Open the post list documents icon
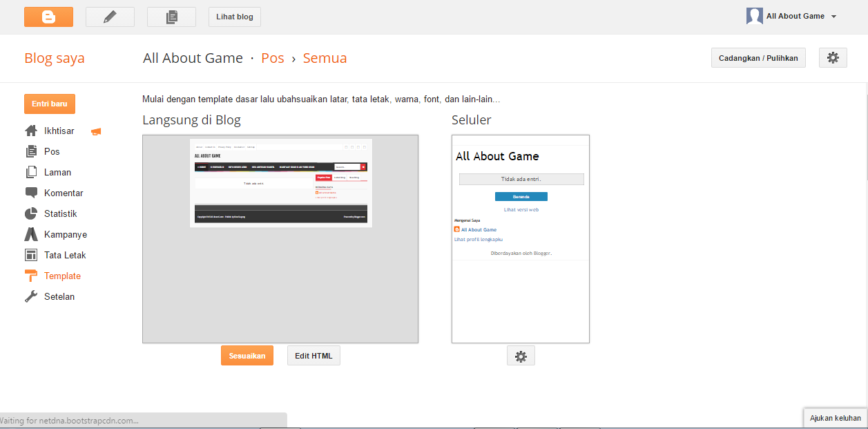Image resolution: width=868 pixels, height=429 pixels. point(171,17)
